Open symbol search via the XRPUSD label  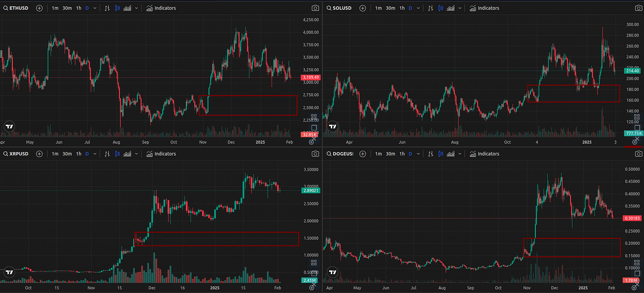tap(16, 154)
